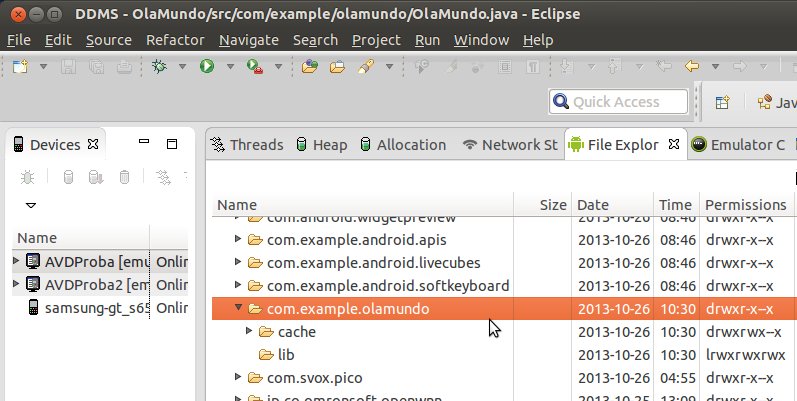This screenshot has width=797, height=401.
Task: Open the Edit menu
Action: click(58, 40)
